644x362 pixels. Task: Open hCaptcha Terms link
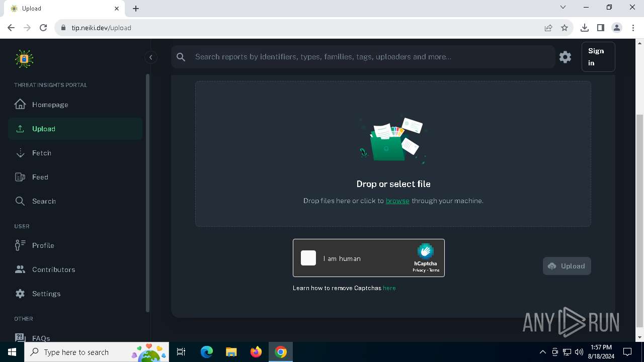[434, 270]
